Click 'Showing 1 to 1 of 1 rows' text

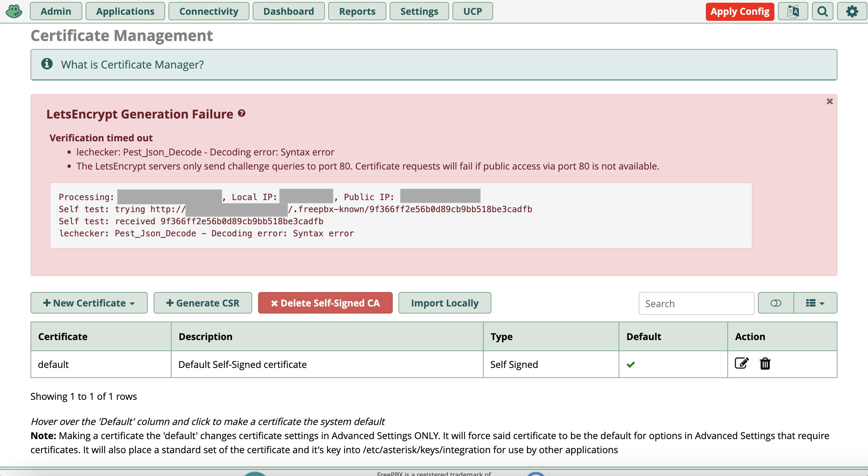[x=84, y=396]
